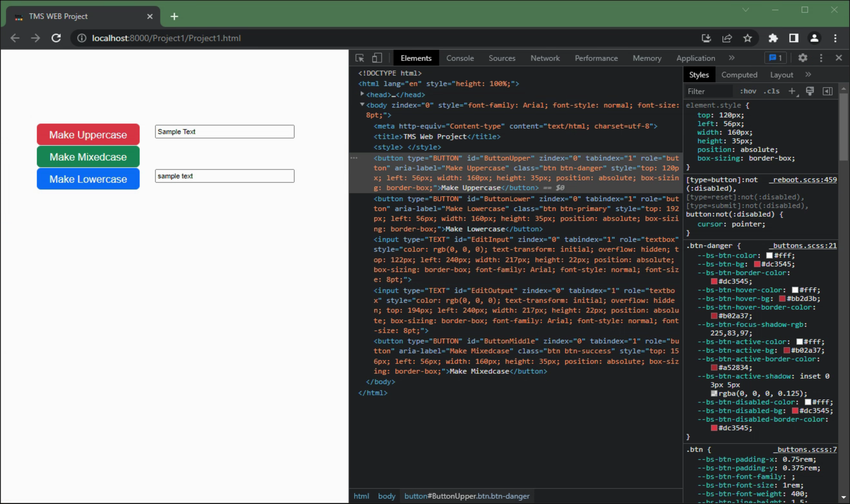The width and height of the screenshot is (850, 504).
Task: Click the computed styles tab
Action: 739,74
